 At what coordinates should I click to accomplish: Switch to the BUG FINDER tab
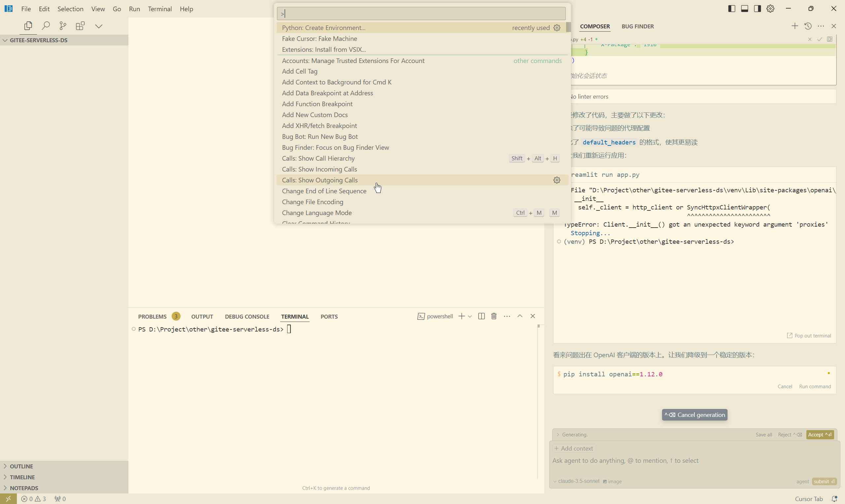click(637, 26)
